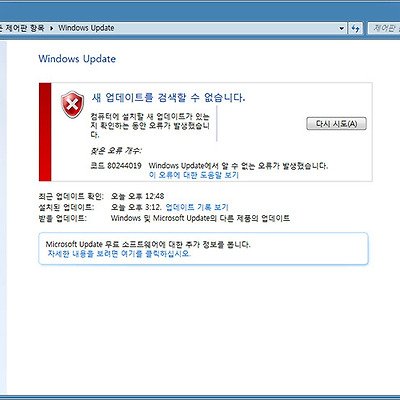Select the 제어판 항목 breadcrumb item
Viewport: 400px width, 400px height.
[x=25, y=28]
